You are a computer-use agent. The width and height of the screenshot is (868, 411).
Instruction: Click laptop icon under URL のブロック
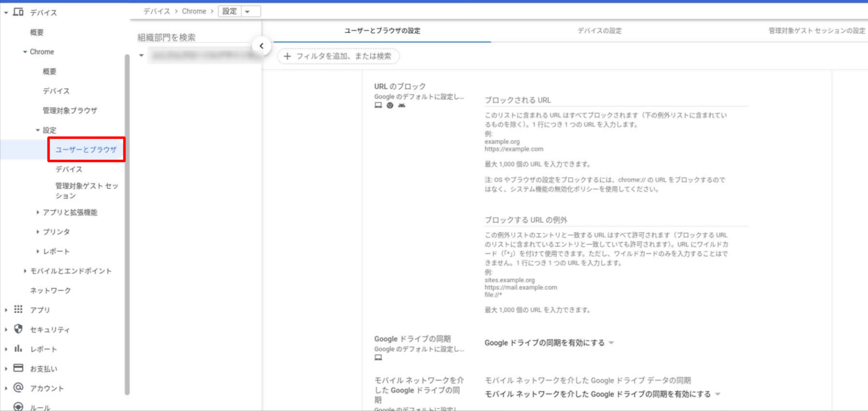pyautogui.click(x=378, y=105)
